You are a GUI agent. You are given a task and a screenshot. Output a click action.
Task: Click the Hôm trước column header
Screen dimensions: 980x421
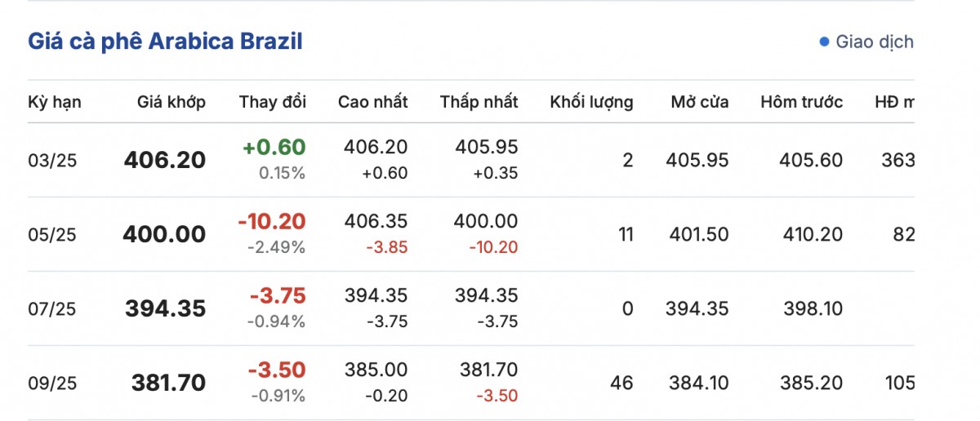tap(801, 102)
